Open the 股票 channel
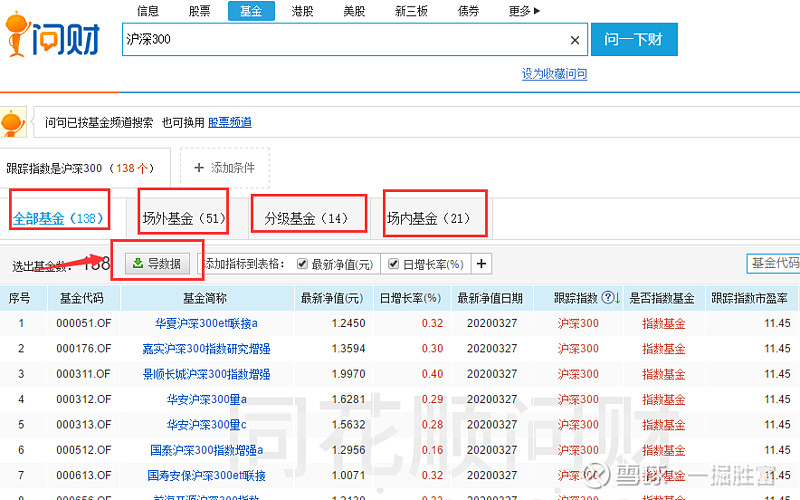The width and height of the screenshot is (800, 500). 199,11
